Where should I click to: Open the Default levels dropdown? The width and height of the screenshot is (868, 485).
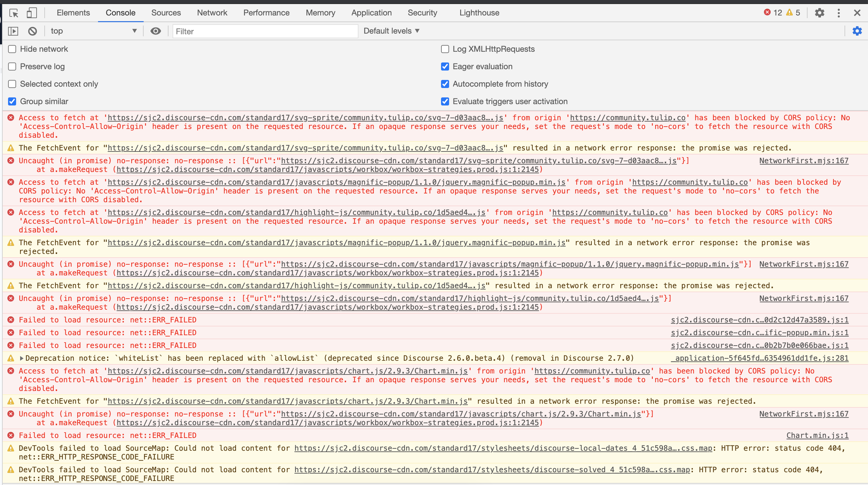coord(391,31)
